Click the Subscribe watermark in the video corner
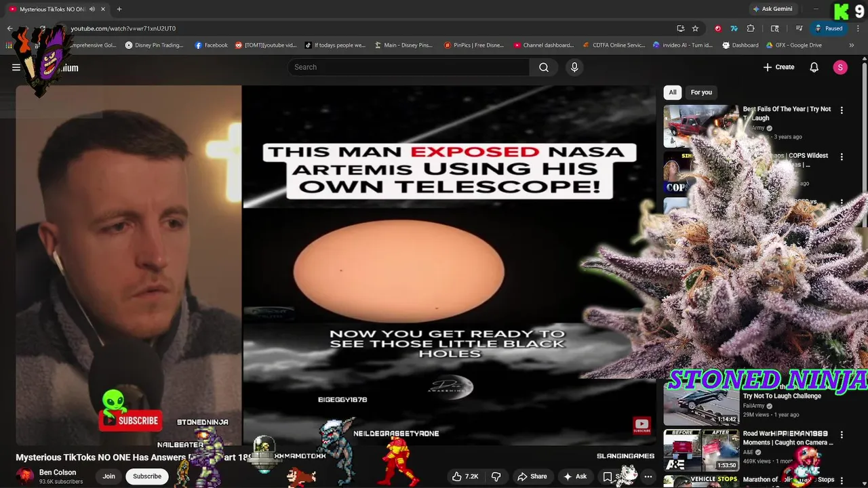 pos(642,425)
